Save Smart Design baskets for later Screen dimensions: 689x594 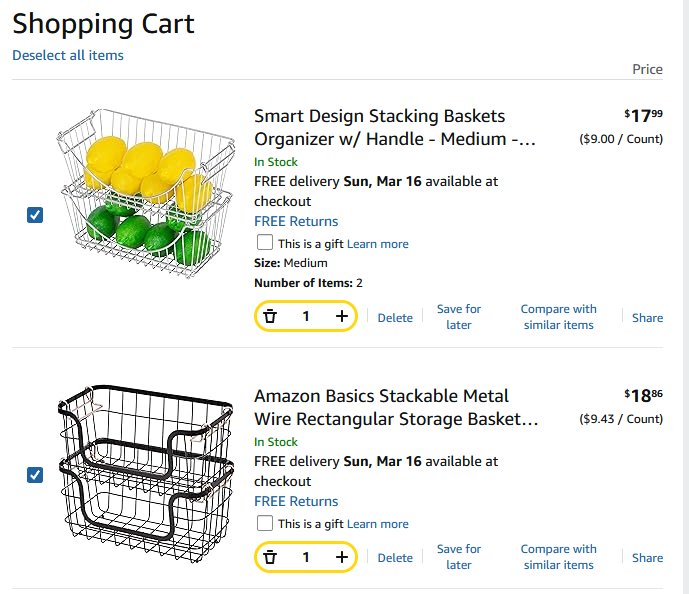click(x=459, y=317)
